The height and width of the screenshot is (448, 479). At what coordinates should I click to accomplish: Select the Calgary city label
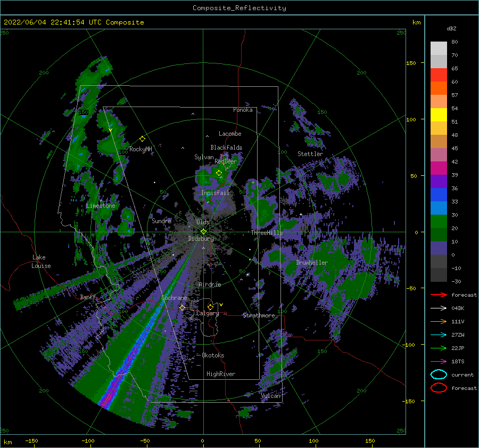pyautogui.click(x=208, y=313)
